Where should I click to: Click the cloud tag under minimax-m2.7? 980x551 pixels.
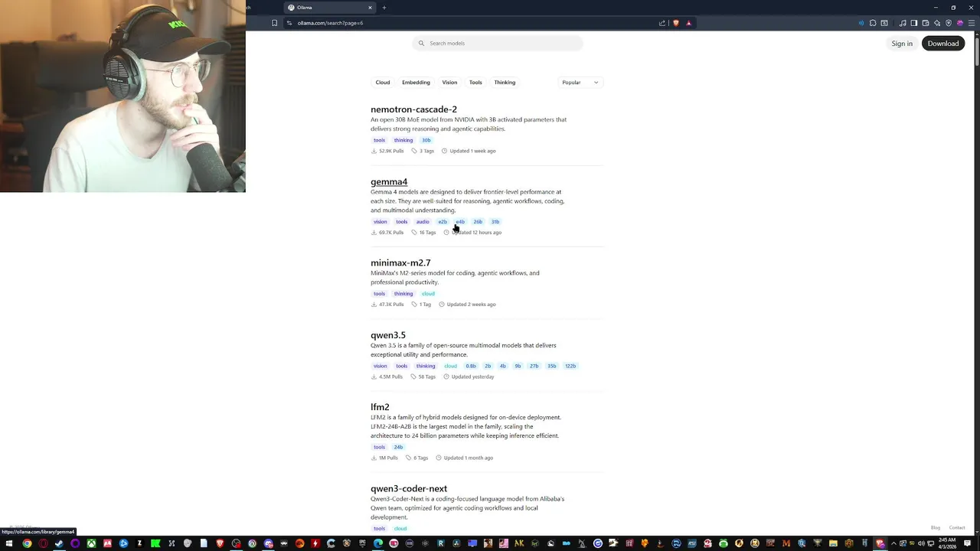pos(428,294)
